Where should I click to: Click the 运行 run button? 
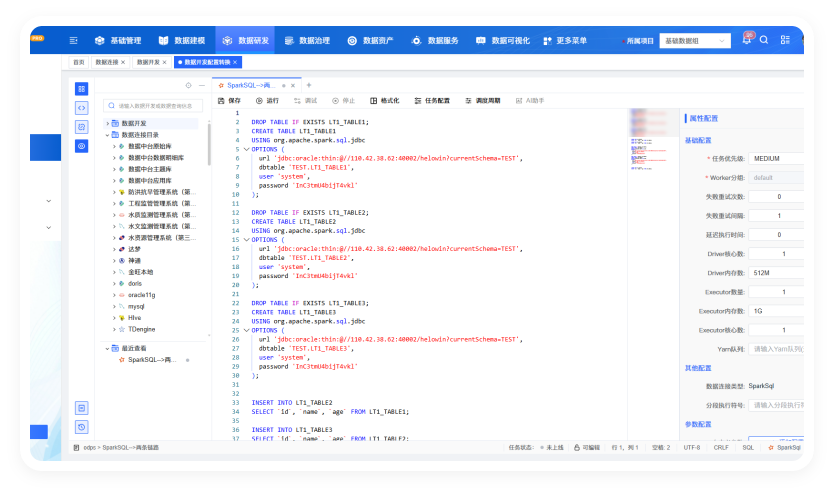pos(267,100)
